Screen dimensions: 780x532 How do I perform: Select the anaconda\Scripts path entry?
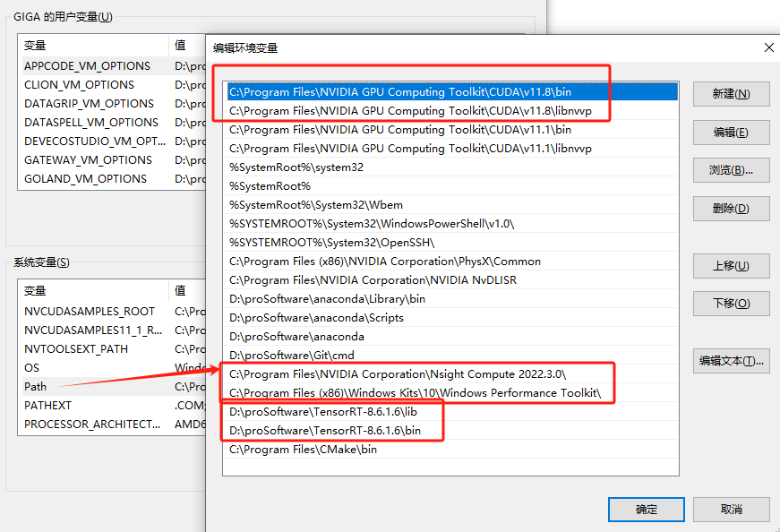pyautogui.click(x=450, y=318)
